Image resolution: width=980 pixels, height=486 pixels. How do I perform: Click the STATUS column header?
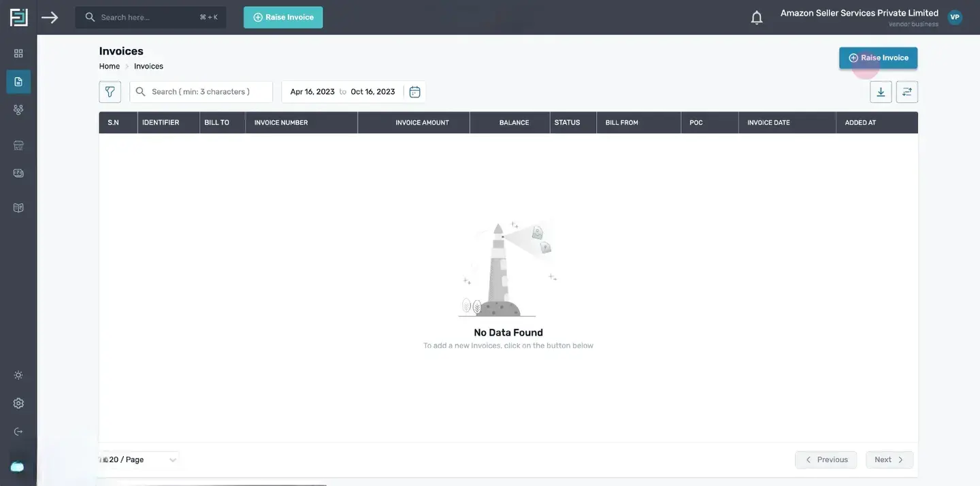point(574,123)
